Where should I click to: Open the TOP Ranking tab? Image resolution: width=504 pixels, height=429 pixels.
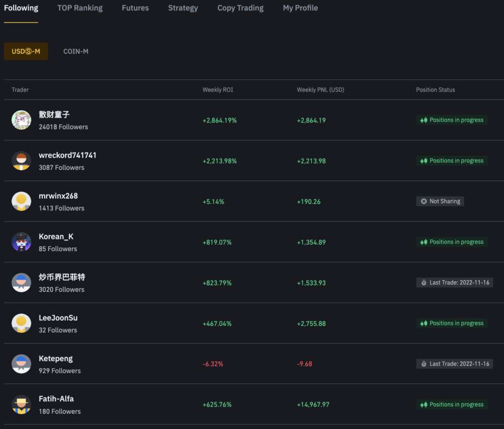point(80,8)
